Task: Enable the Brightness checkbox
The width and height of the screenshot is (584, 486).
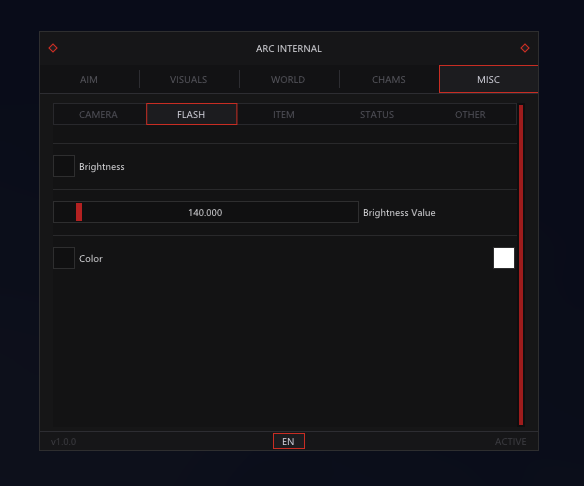Action: coord(64,166)
